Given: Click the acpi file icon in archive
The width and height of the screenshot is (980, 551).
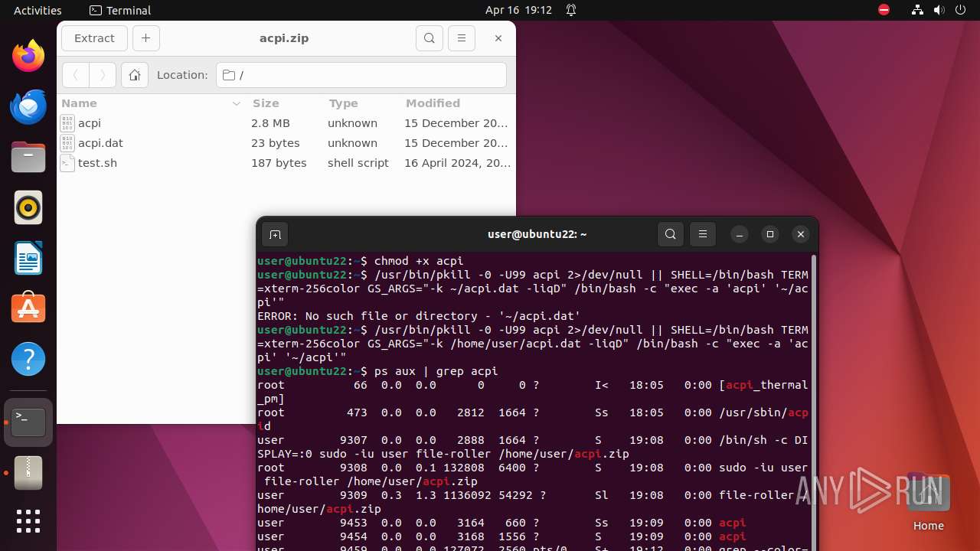Looking at the screenshot, I should coord(67,123).
